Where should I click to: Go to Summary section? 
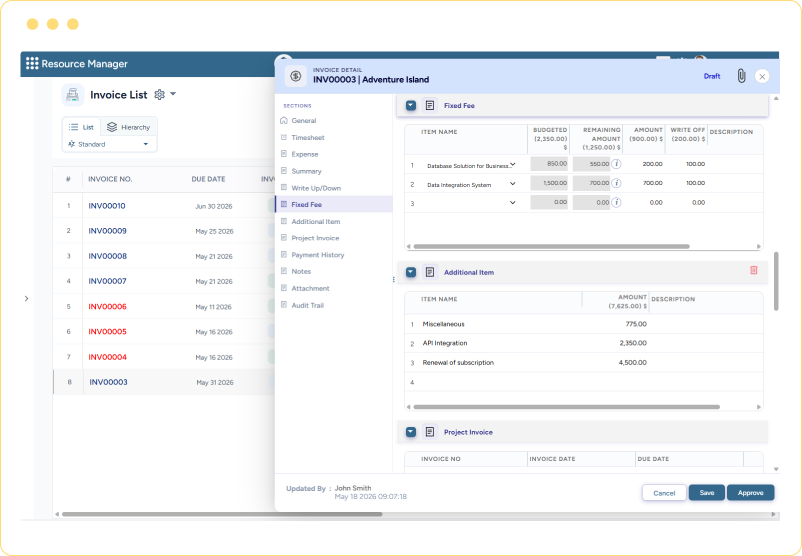coord(306,171)
